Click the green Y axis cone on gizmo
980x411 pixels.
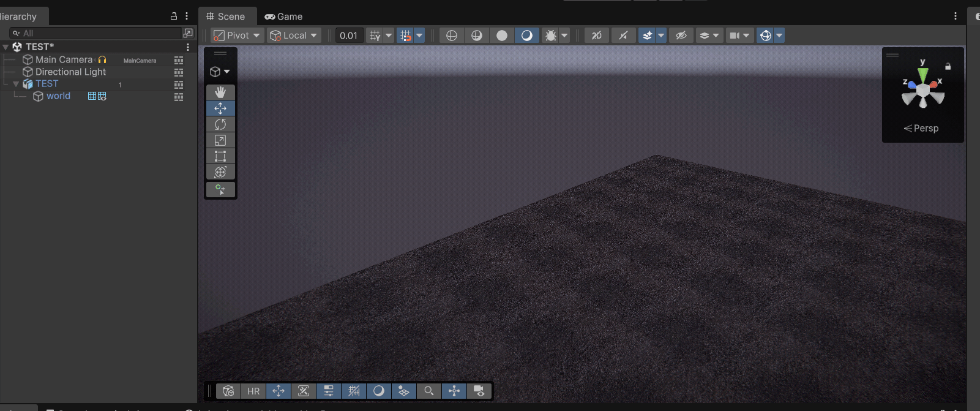coord(923,74)
